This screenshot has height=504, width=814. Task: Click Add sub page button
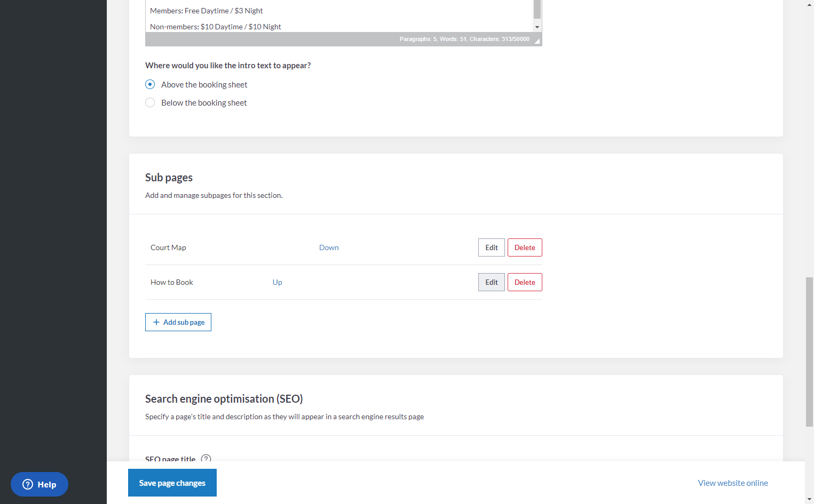(178, 322)
